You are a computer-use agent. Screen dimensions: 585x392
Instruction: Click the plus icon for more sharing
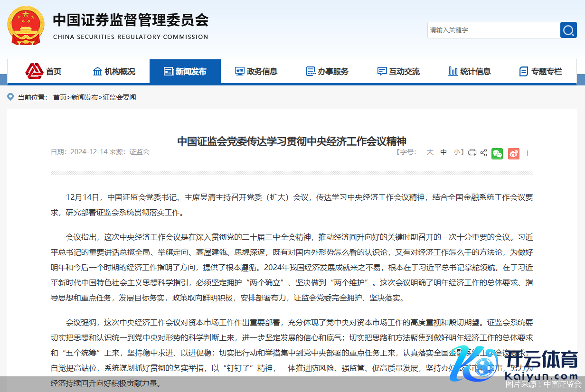tap(527, 153)
